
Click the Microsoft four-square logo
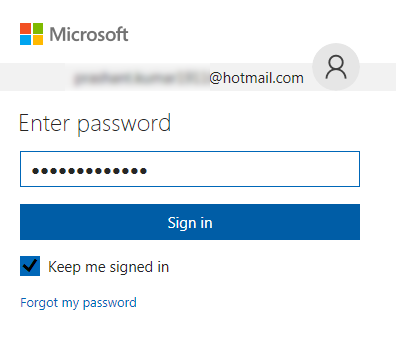pos(32,34)
